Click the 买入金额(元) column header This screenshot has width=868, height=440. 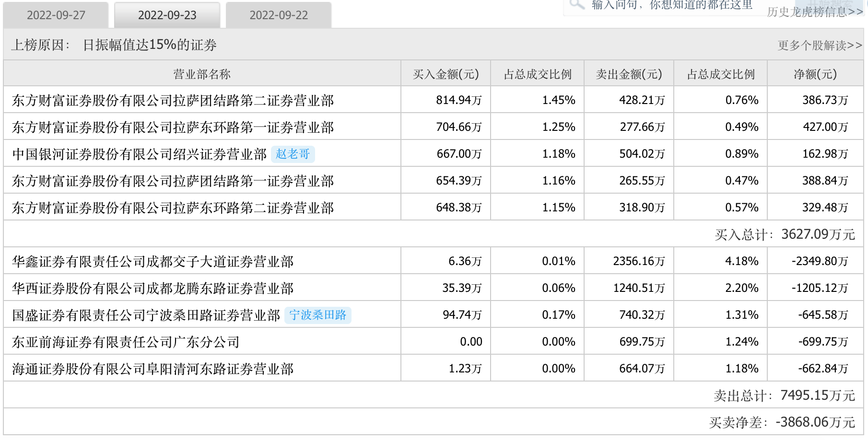point(446,74)
